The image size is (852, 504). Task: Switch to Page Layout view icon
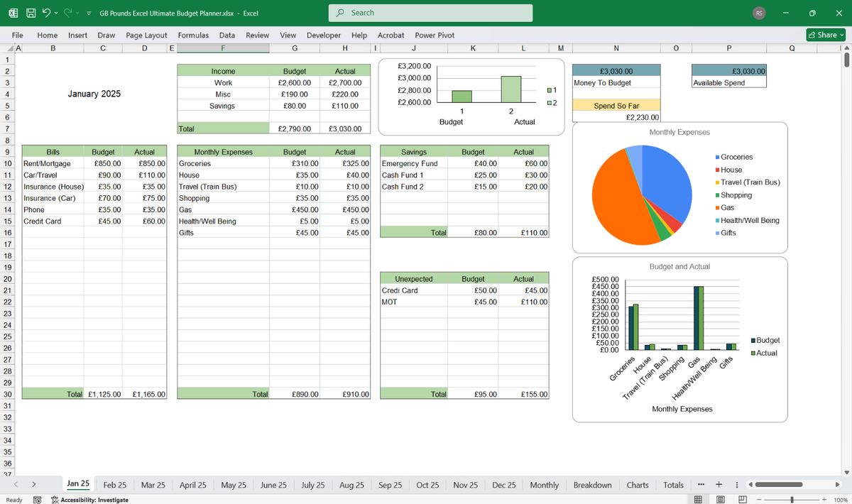721,500
